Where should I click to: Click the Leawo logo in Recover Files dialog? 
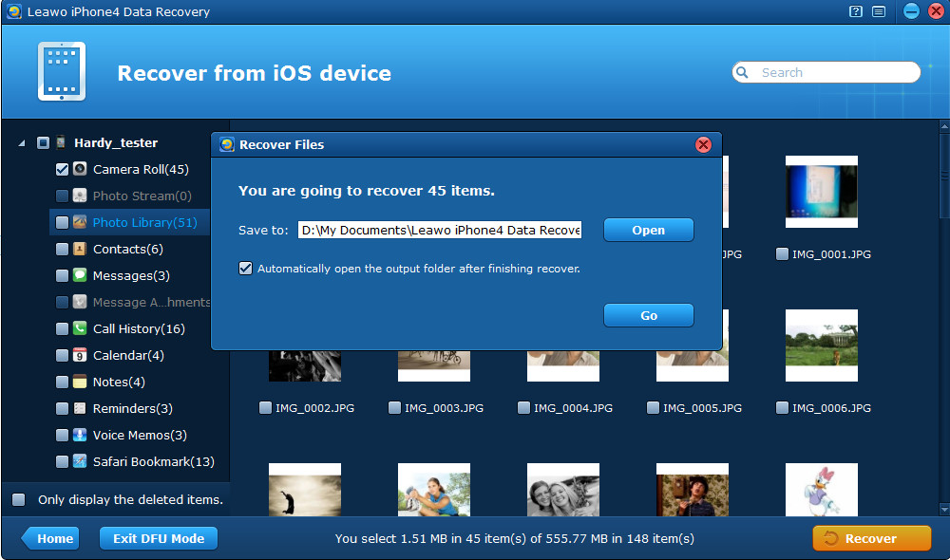pos(227,144)
